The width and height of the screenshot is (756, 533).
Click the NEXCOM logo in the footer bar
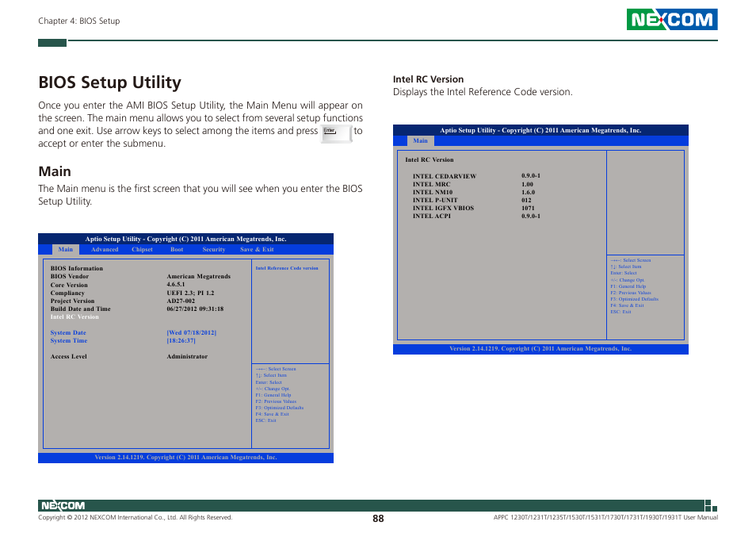click(63, 505)
